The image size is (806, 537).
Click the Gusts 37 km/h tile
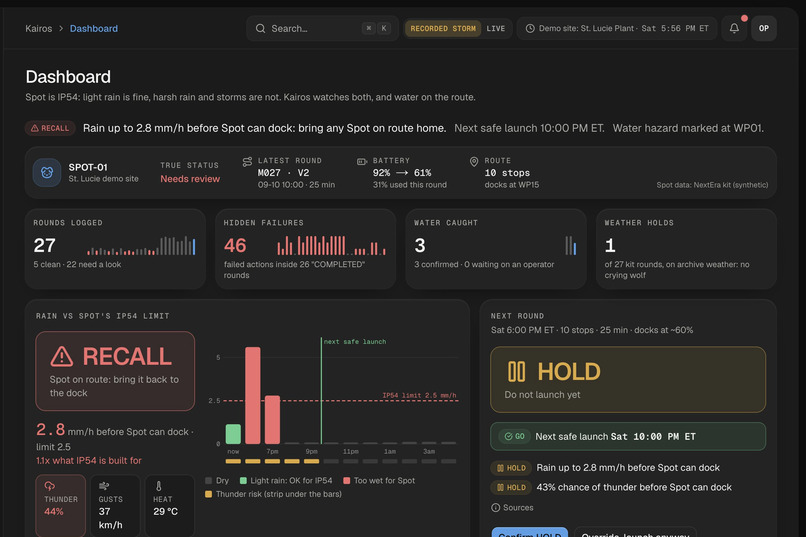pos(115,506)
